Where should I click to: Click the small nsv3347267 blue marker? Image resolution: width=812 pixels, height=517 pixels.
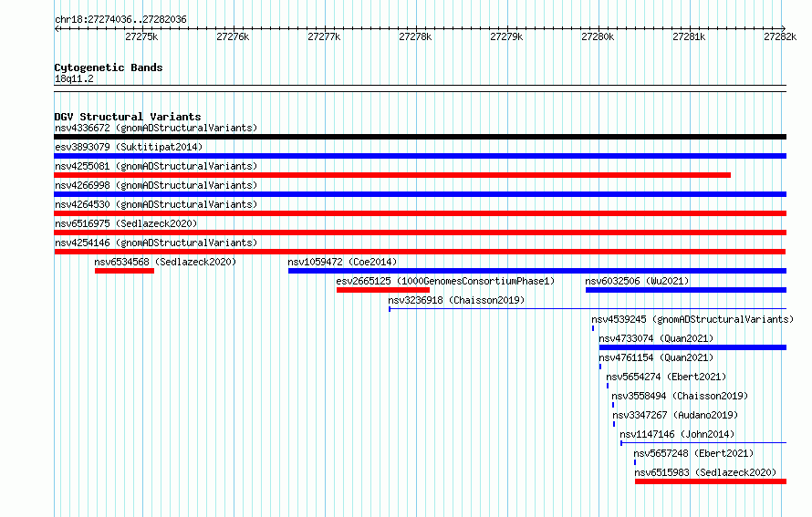pos(614,424)
